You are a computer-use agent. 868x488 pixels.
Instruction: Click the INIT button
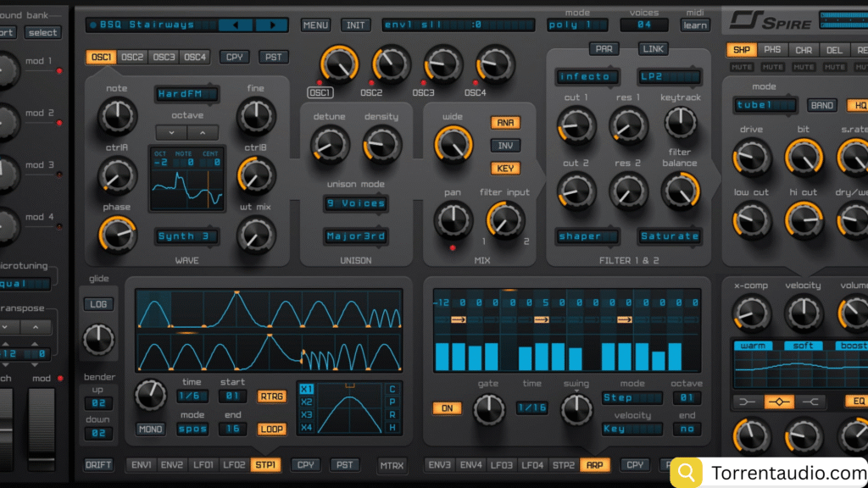click(x=356, y=25)
